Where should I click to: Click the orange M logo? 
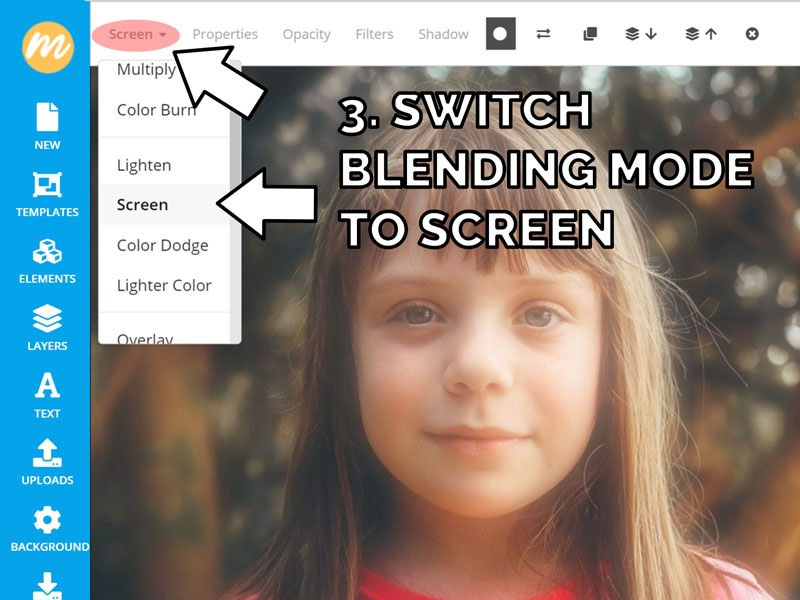[x=48, y=47]
